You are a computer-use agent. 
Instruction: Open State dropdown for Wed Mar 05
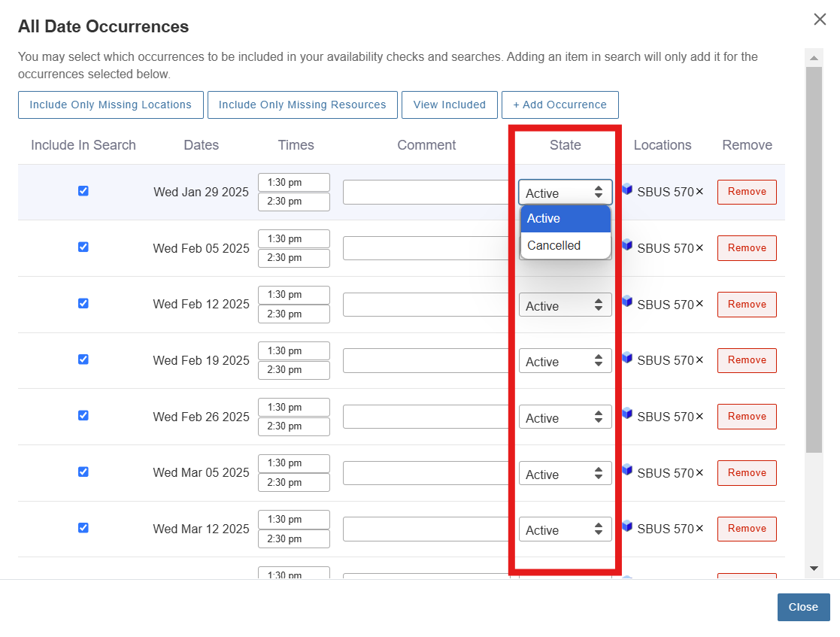[565, 474]
